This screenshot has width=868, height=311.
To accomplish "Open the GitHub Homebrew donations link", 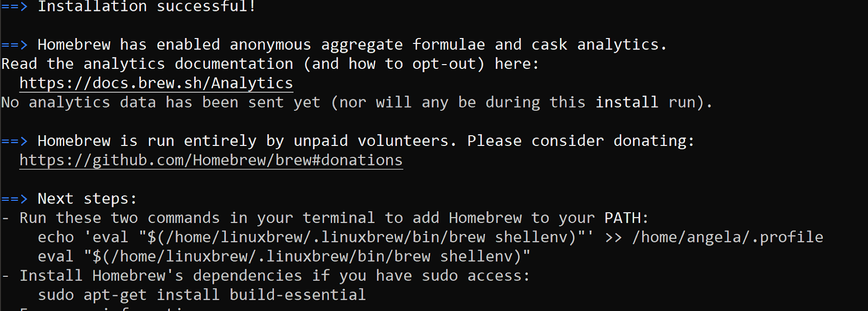I will 211,160.
